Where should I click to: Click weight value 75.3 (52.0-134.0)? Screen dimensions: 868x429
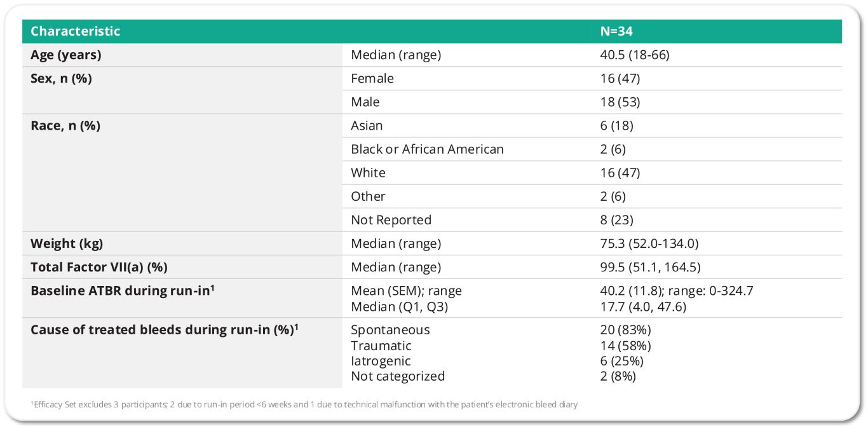coord(649,243)
